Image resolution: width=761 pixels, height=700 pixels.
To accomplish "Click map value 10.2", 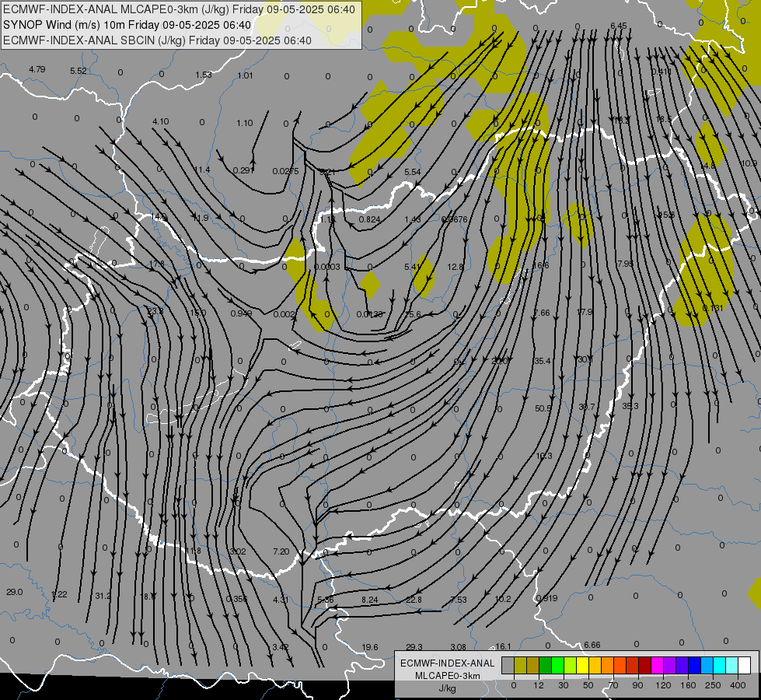I will pos(503,599).
